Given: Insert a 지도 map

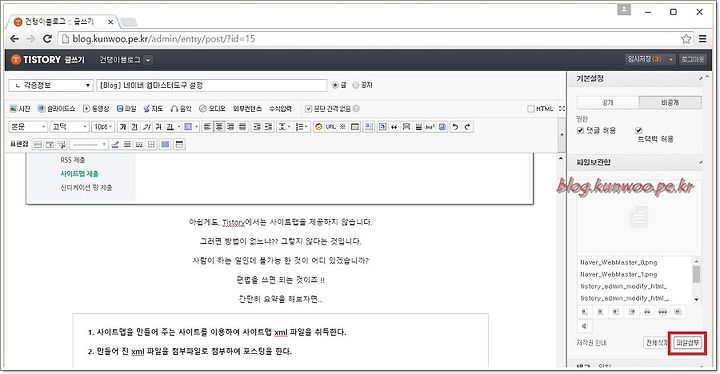Looking at the screenshot, I should [153, 108].
